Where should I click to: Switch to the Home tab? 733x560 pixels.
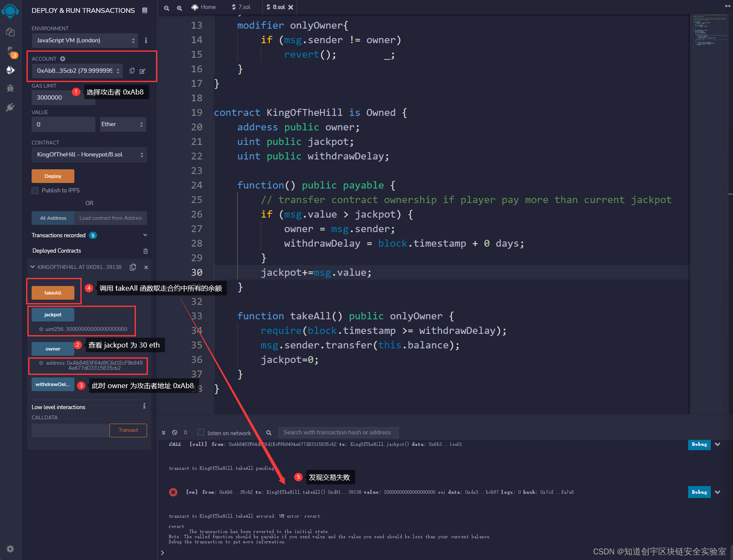204,7
